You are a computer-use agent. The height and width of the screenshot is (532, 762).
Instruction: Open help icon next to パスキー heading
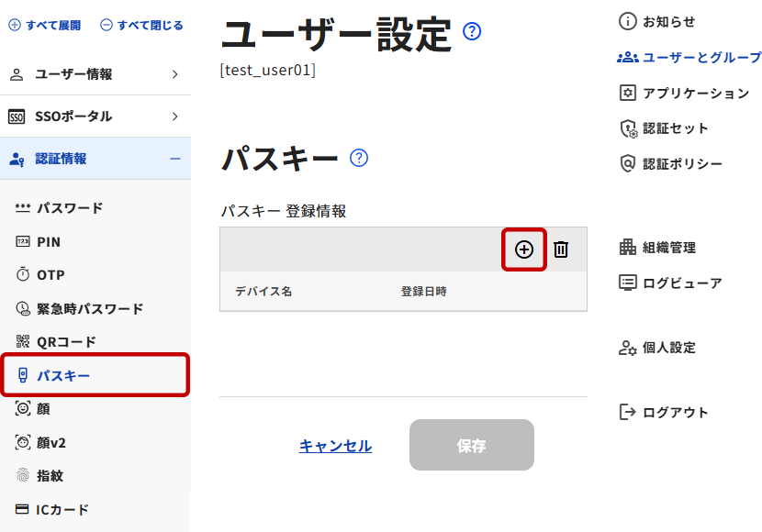click(359, 158)
